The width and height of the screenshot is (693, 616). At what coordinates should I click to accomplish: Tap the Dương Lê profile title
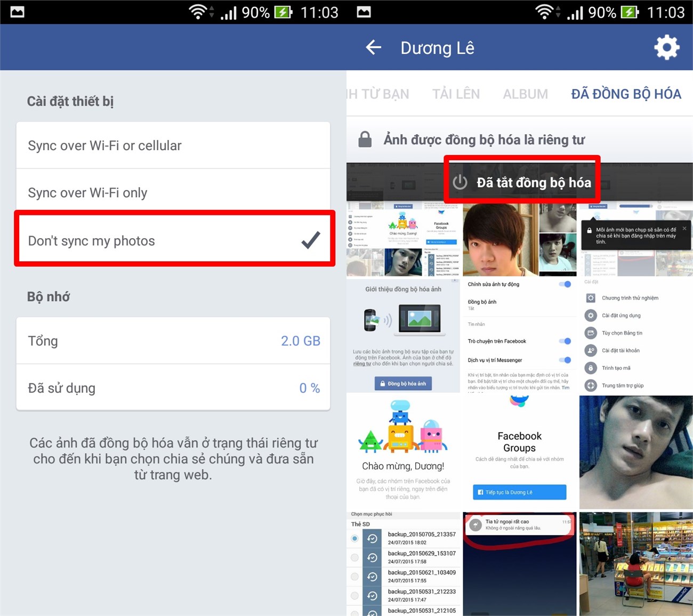tap(437, 48)
